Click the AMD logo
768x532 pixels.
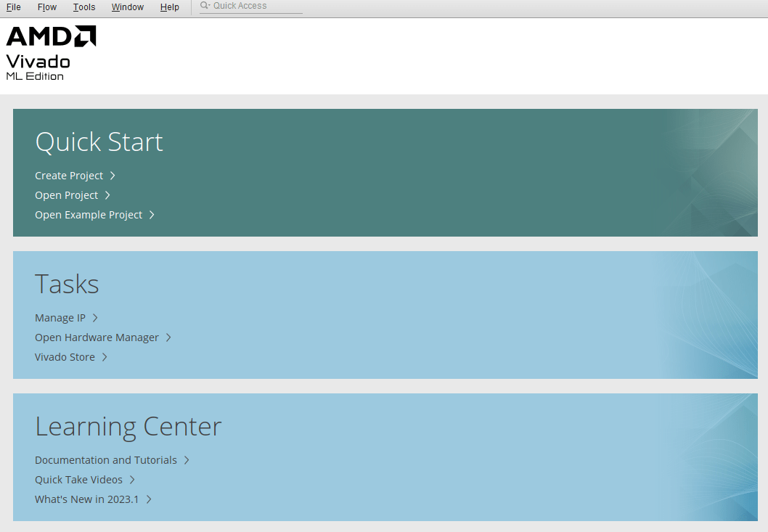(49, 33)
